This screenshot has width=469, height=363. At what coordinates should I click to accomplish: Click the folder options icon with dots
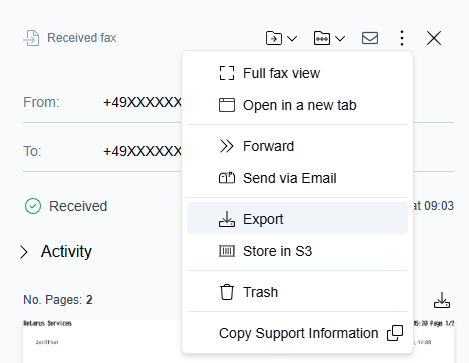point(322,38)
